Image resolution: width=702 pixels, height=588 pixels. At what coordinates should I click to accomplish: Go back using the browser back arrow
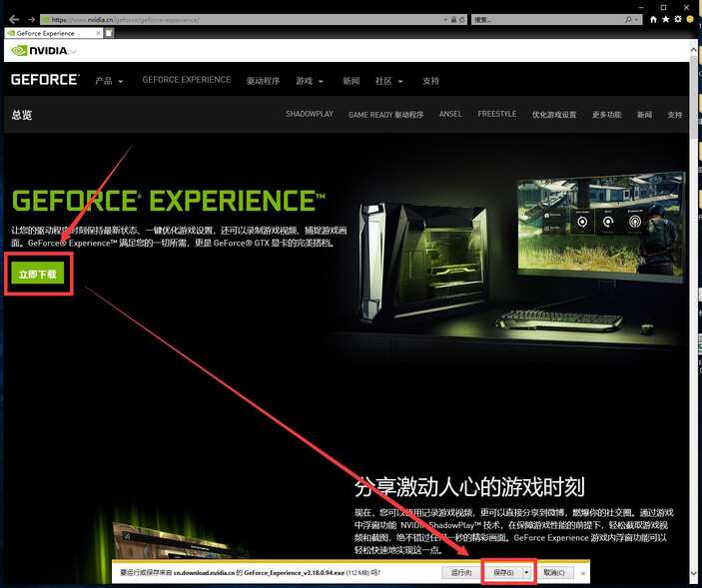(x=14, y=20)
